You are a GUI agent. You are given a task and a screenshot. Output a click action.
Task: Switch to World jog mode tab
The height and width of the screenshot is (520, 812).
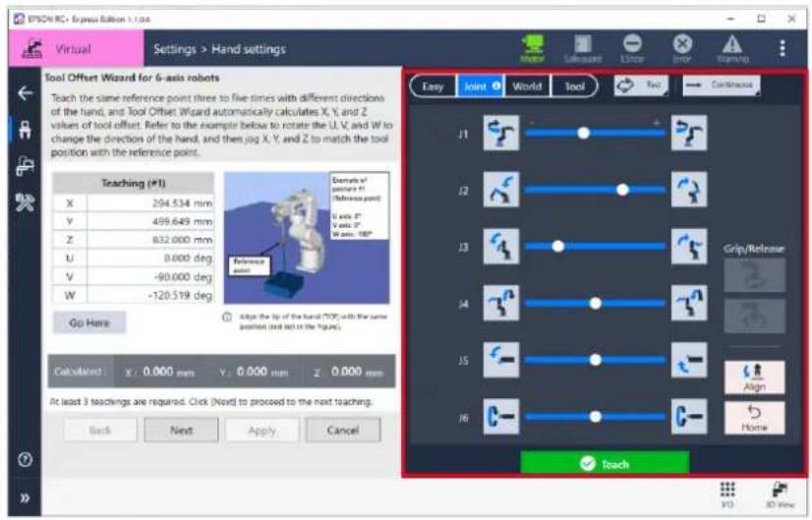click(527, 87)
